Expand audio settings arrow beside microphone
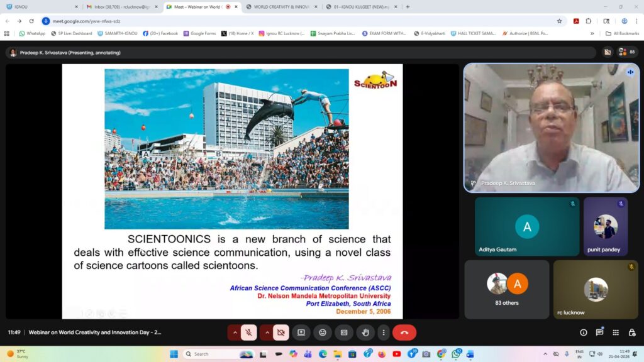This screenshot has height=362, width=644. [235, 332]
